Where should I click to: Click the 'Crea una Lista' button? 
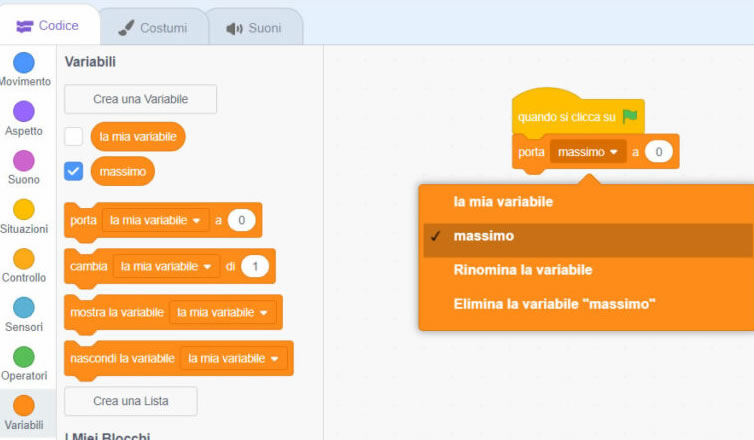131,401
